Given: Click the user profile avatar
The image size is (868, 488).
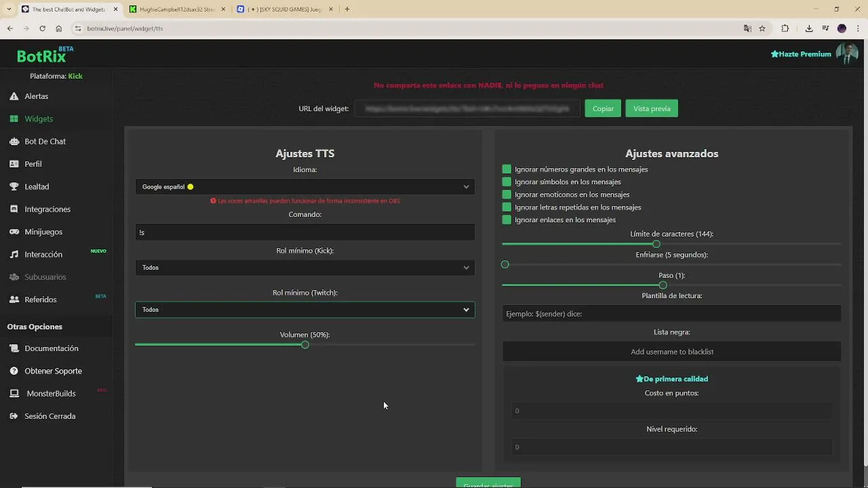Looking at the screenshot, I should (846, 54).
